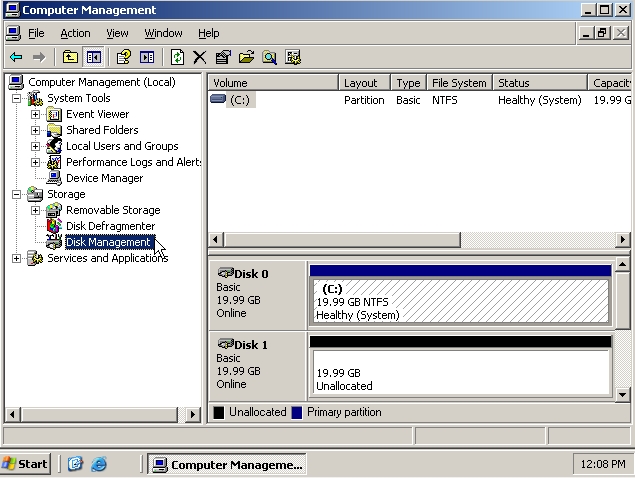Click the MMC console icon beside File menu
The height and width of the screenshot is (478, 635).
click(x=13, y=33)
